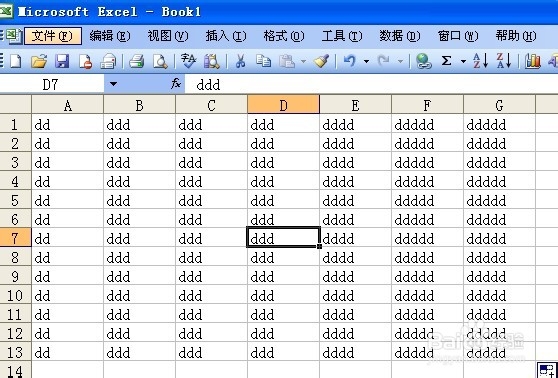Select highlighted row 7 header
Screen dimensions: 558x378
click(16, 237)
